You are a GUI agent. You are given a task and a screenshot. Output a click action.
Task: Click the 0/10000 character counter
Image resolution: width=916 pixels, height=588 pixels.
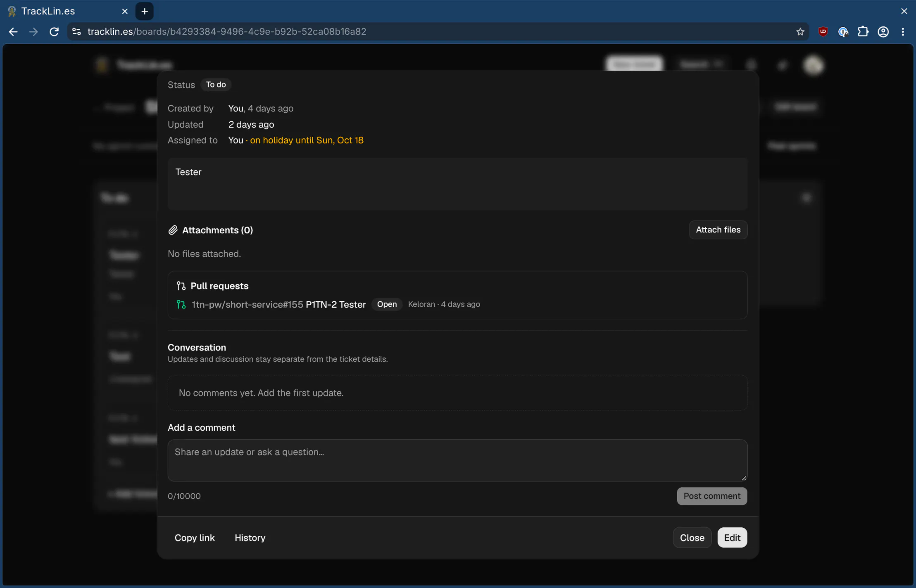[184, 496]
